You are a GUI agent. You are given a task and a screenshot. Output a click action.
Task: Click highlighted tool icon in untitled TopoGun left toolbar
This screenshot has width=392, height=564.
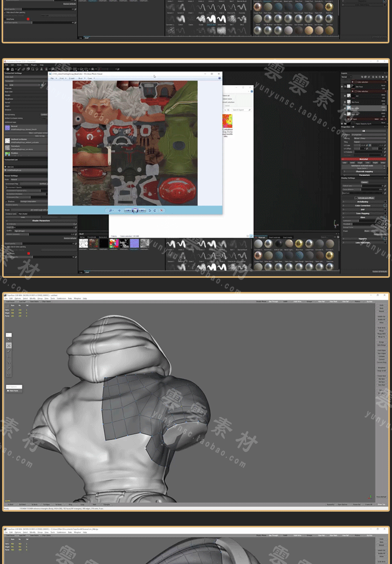click(9, 345)
